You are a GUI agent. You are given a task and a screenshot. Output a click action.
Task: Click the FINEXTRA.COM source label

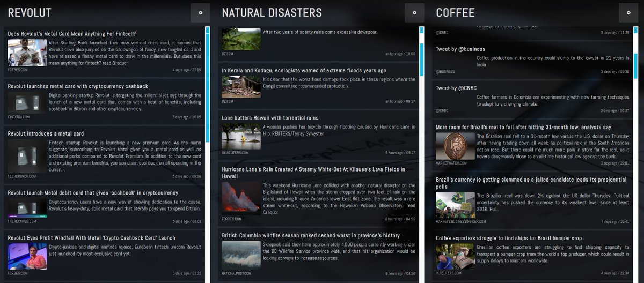click(19, 117)
